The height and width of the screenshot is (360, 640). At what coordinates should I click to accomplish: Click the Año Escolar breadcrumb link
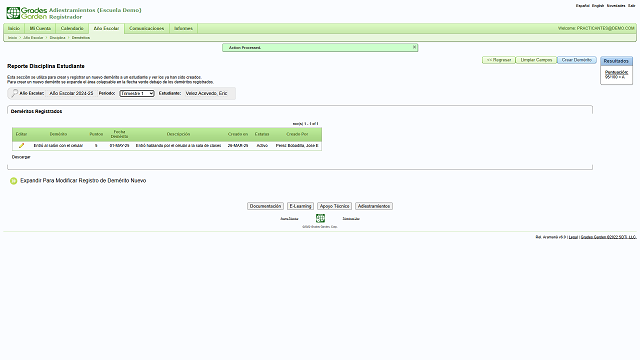coord(33,38)
